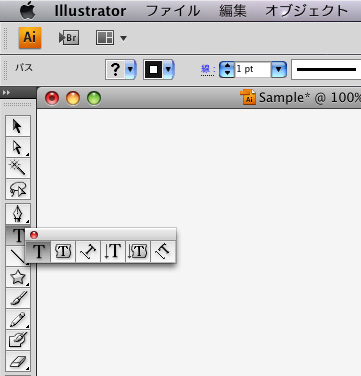Image resolution: width=361 pixels, height=376 pixels.
Task: Click the orange Ai application icon
Action: tap(30, 38)
